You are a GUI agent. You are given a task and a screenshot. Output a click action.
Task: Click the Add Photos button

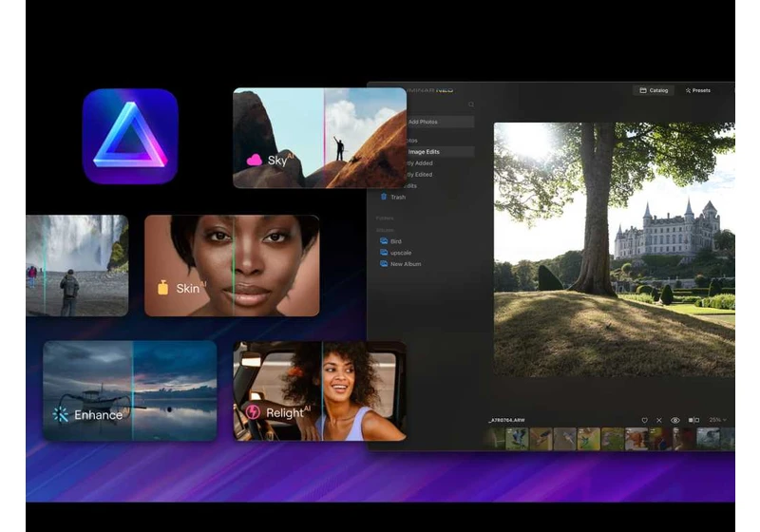(x=440, y=122)
